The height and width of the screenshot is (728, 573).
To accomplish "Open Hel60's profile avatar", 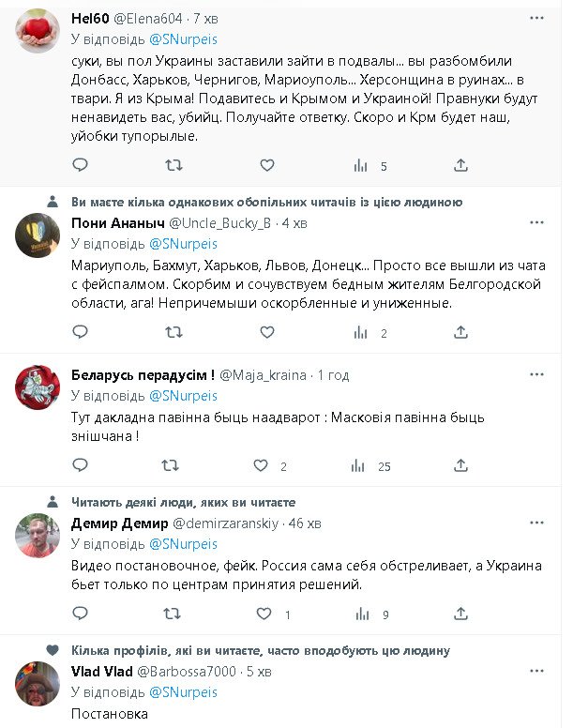I will coord(38,35).
